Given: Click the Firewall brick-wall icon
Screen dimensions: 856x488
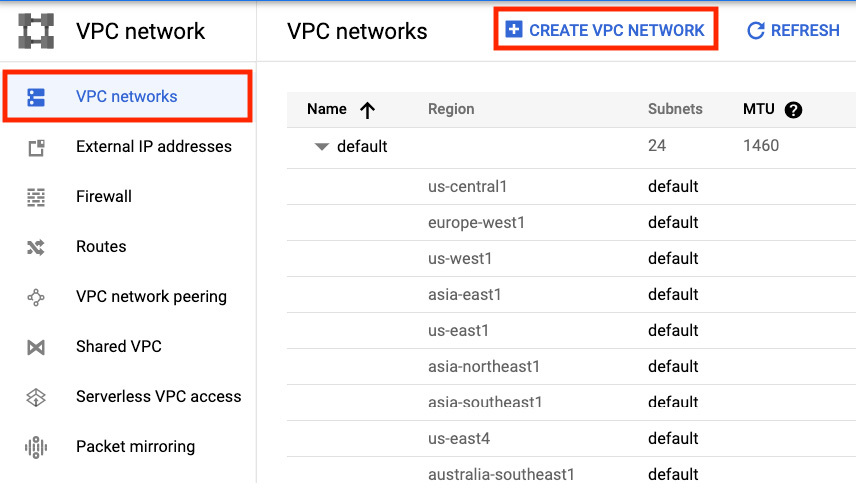Looking at the screenshot, I should click(x=36, y=197).
